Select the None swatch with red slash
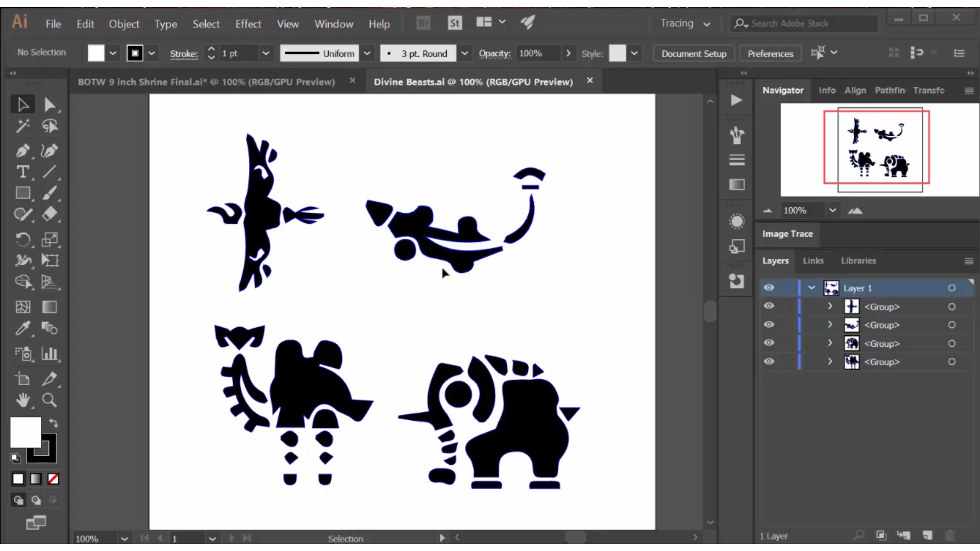The width and height of the screenshot is (980, 551). 53,479
